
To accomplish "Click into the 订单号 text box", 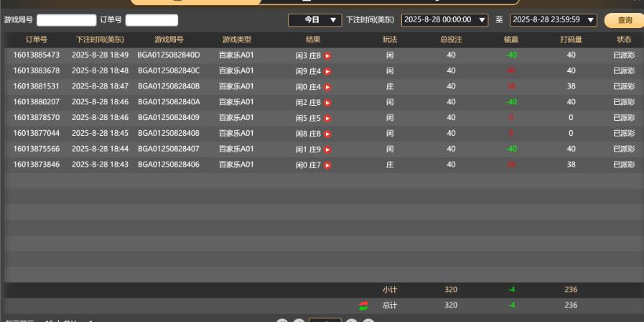I will coord(151,20).
